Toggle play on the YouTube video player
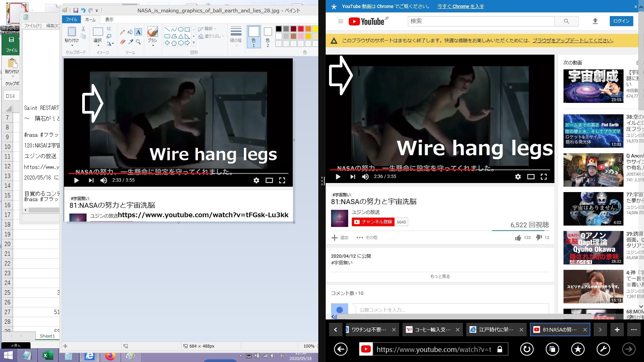Viewport: 644px width, 362px height. pos(338,177)
